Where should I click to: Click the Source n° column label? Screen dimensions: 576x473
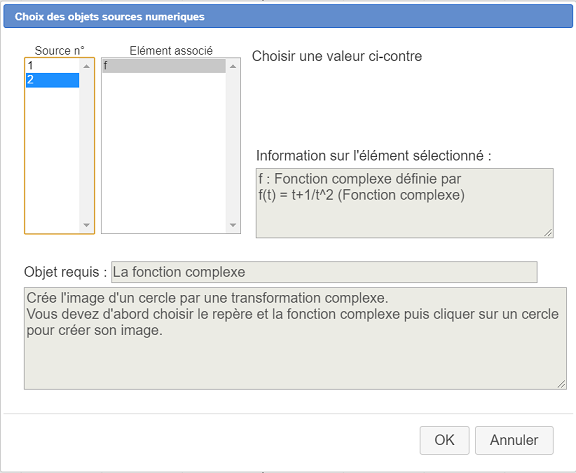60,50
